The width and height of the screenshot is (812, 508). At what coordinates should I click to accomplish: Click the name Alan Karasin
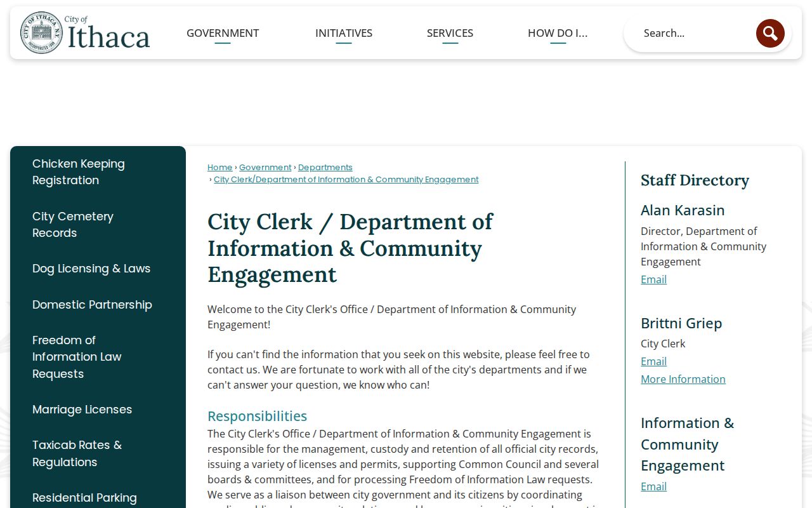click(683, 210)
